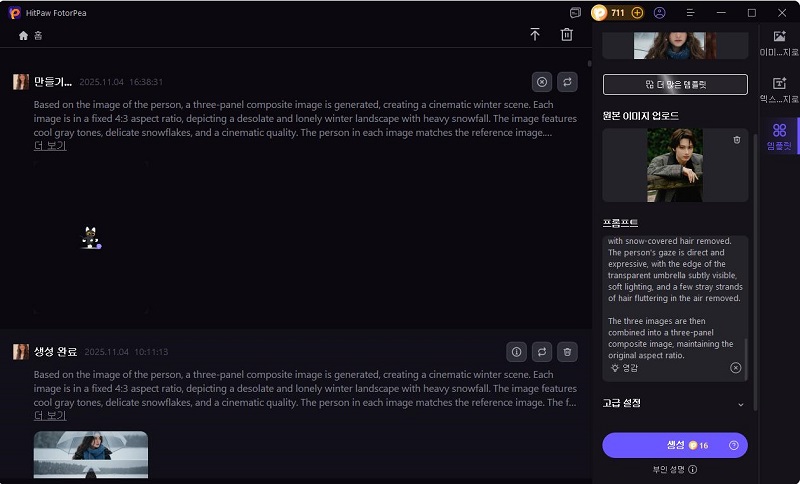Viewport: 800px width, 484px height.
Task: Open the user account profile icon
Action: tap(659, 13)
